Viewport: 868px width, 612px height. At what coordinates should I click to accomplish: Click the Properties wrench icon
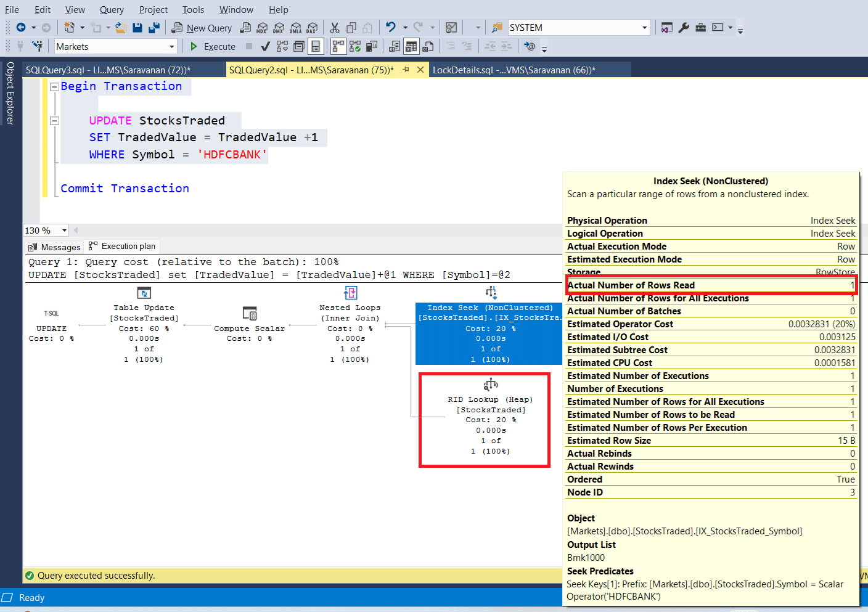pyautogui.click(x=684, y=28)
